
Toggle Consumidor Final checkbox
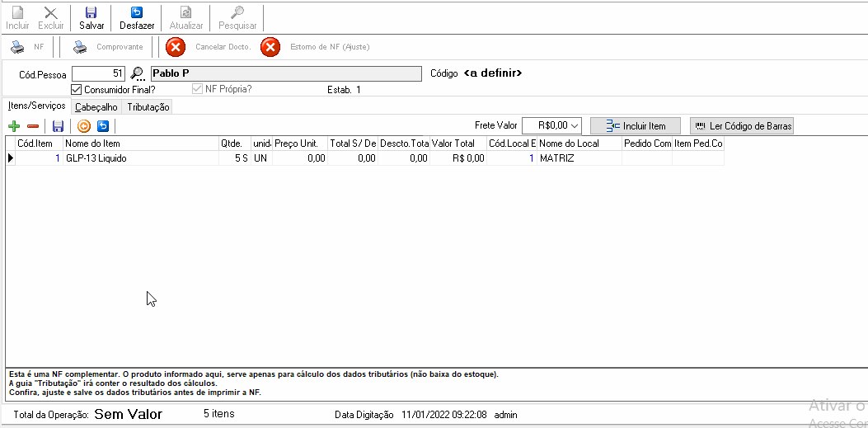tap(77, 89)
